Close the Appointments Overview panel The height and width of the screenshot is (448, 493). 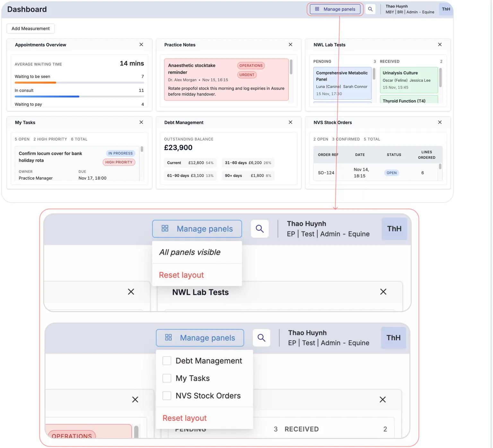[141, 45]
